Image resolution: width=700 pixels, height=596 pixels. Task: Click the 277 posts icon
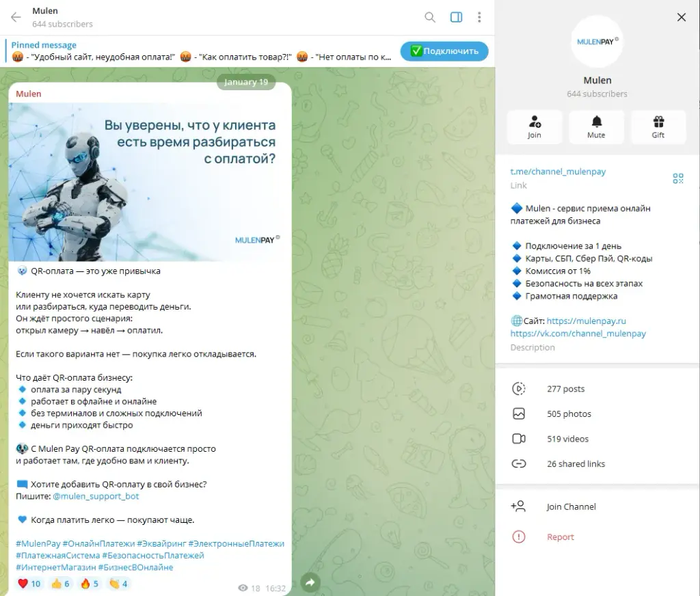(x=519, y=389)
